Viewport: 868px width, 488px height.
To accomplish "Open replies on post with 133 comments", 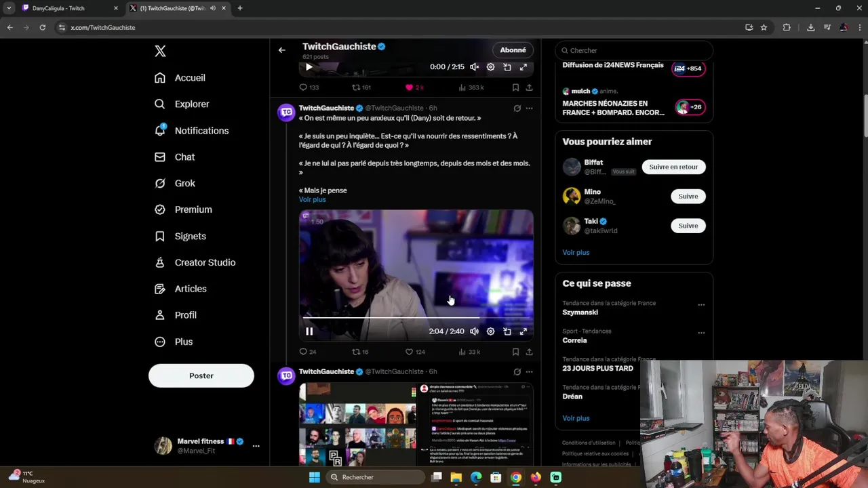I will pyautogui.click(x=309, y=87).
